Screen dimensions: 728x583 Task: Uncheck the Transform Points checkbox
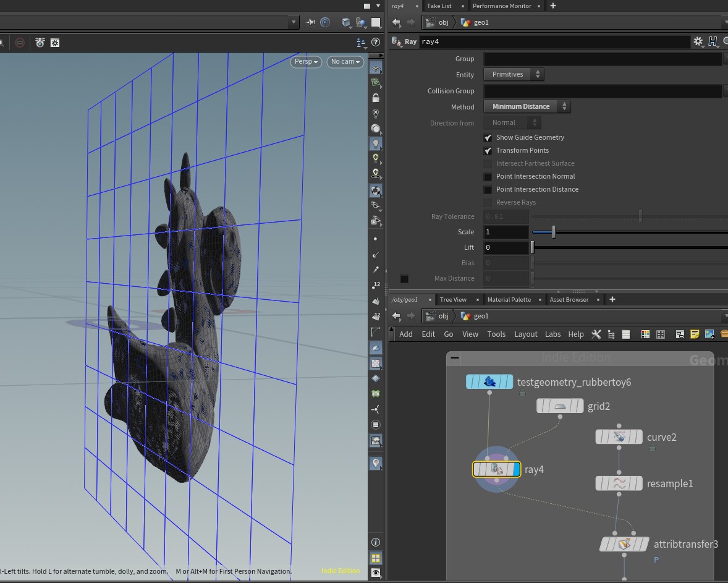pos(488,150)
